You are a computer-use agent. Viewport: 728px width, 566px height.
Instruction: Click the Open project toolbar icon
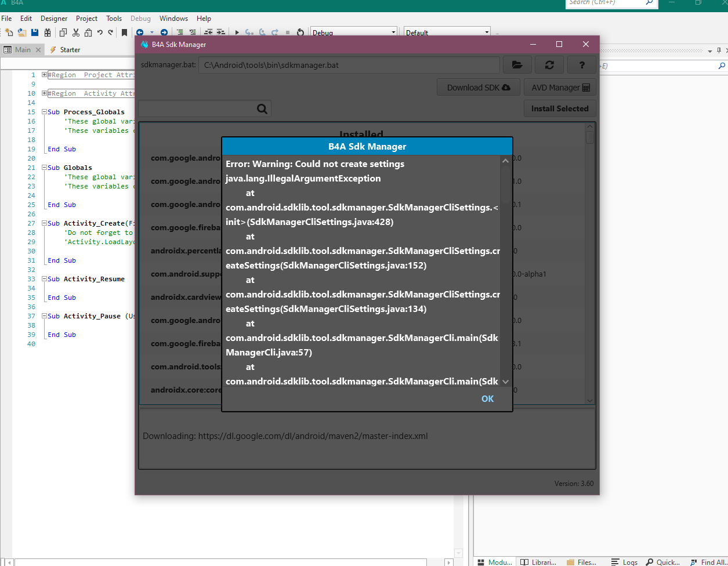(22, 32)
